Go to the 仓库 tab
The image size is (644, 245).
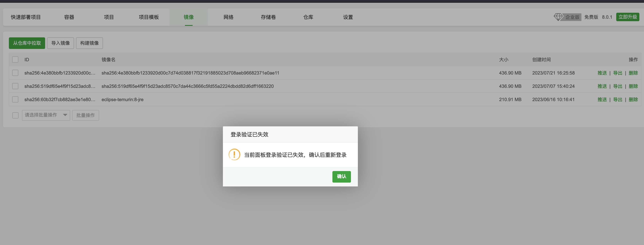[308, 17]
